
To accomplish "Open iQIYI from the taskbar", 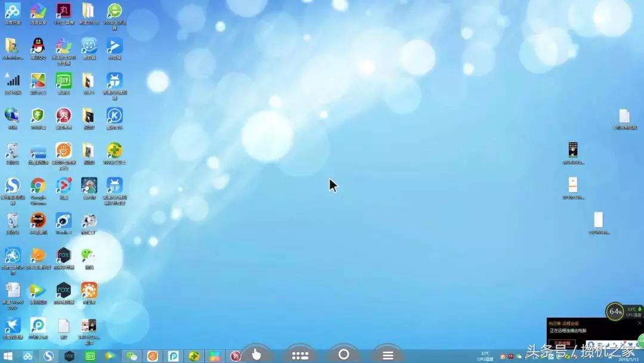I will [x=90, y=356].
